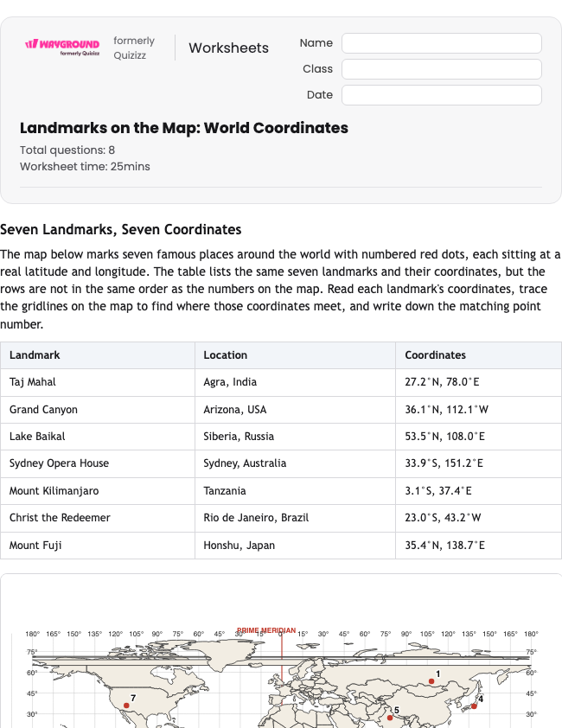Click the 'Siberia, Russia' location cell
This screenshot has height=728, width=562.
[295, 437]
